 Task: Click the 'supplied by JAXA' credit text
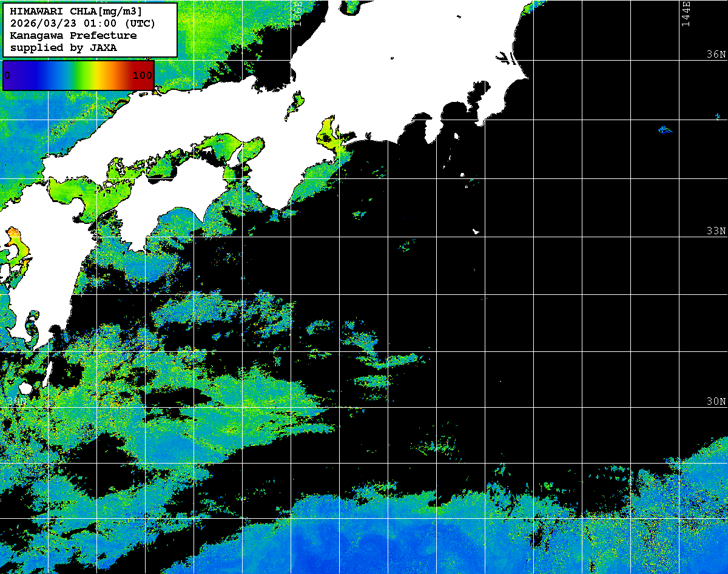click(64, 47)
